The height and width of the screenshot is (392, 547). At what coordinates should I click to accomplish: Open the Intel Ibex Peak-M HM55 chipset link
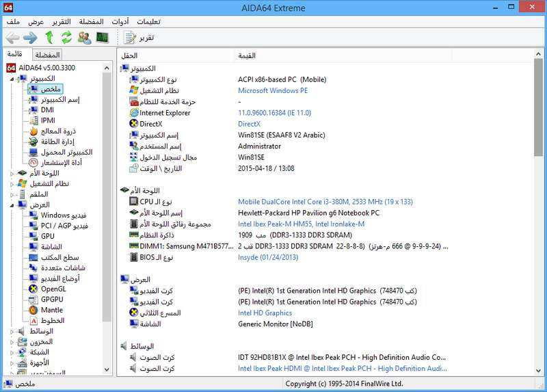point(301,224)
